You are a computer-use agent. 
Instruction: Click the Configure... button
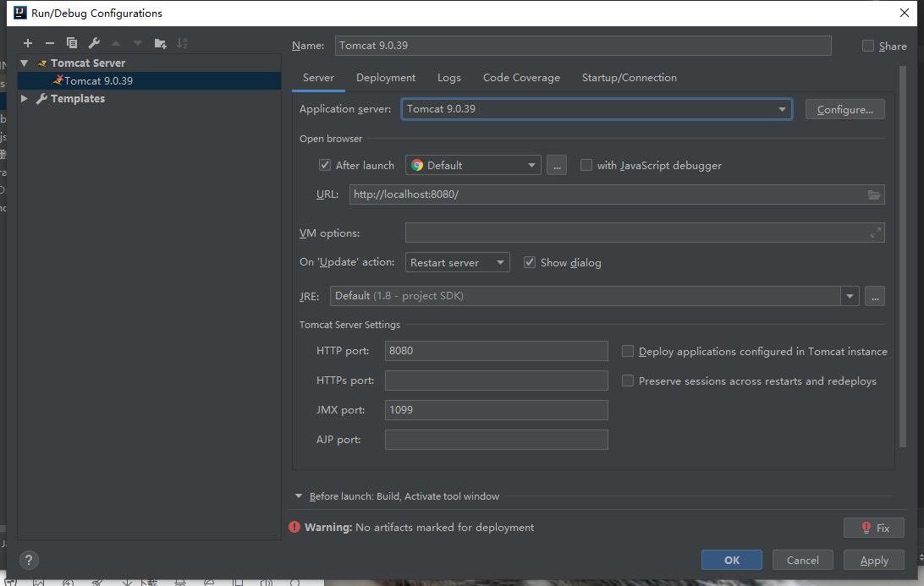pos(845,110)
